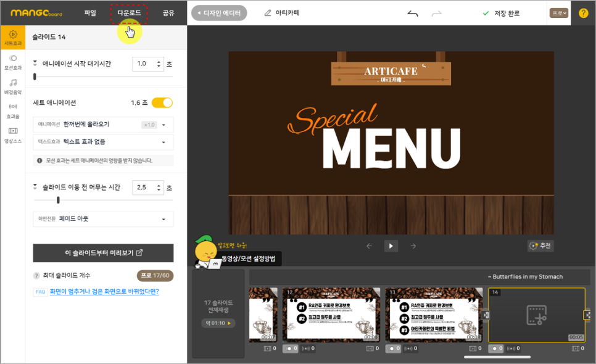Click the 슬라이드 이동 전 머무는 시간 stepper arrows
This screenshot has width=596, height=364.
tap(159, 188)
